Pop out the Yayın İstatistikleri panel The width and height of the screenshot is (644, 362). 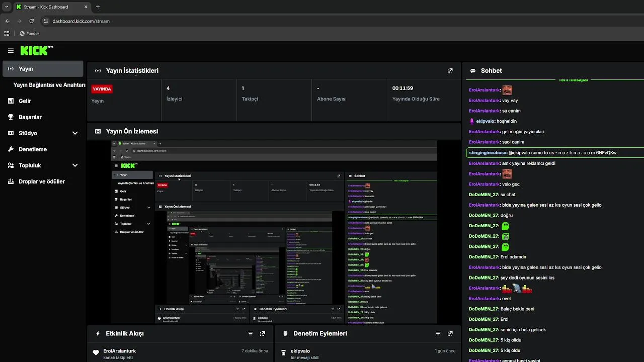point(450,71)
